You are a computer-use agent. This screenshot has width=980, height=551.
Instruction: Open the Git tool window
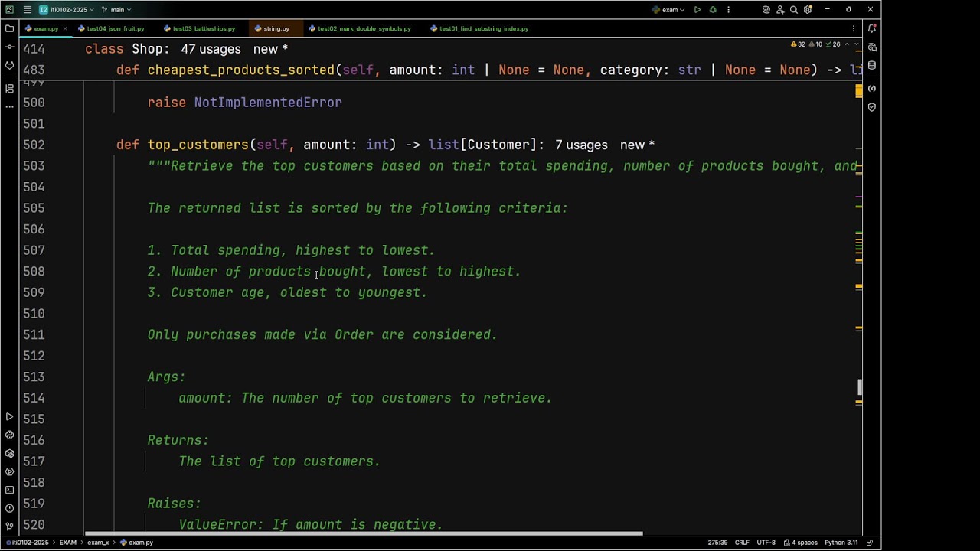9,527
